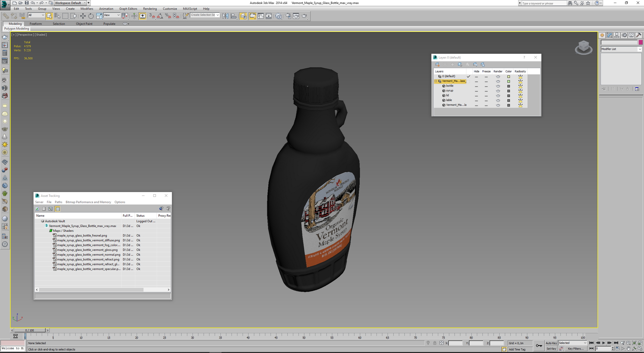
Task: Click the Render Production teapot icon
Action: tap(304, 16)
